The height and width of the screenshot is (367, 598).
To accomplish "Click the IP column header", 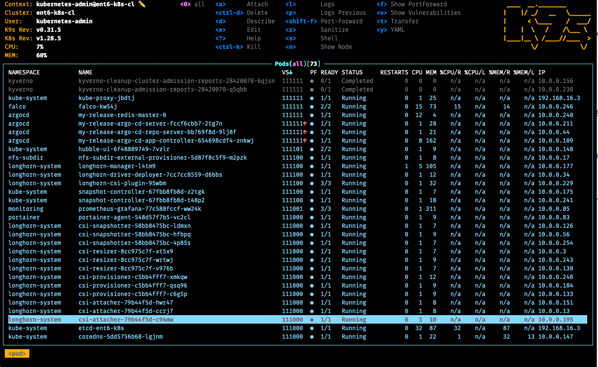I will pos(542,72).
